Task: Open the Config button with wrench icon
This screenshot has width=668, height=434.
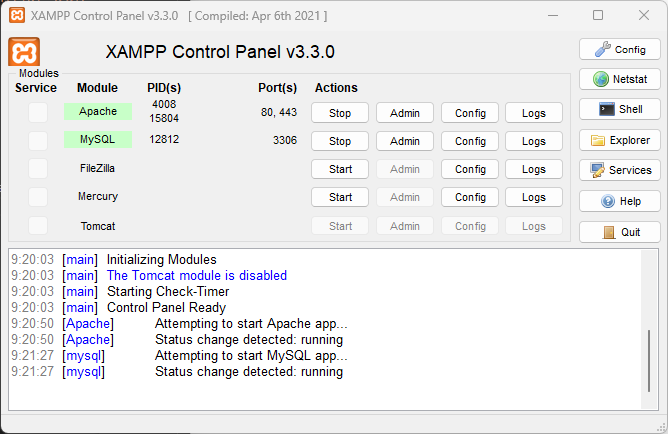Action: pos(619,49)
